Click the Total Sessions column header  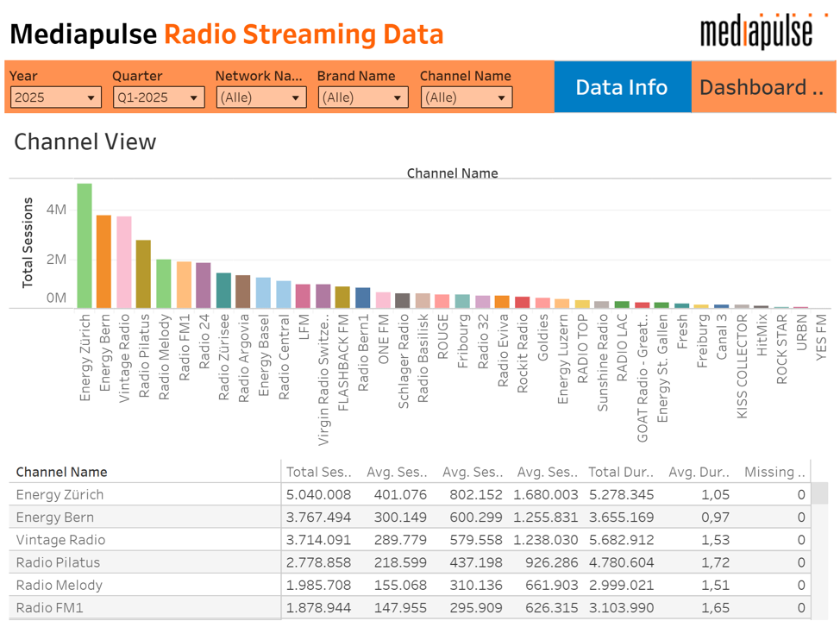pyautogui.click(x=319, y=472)
